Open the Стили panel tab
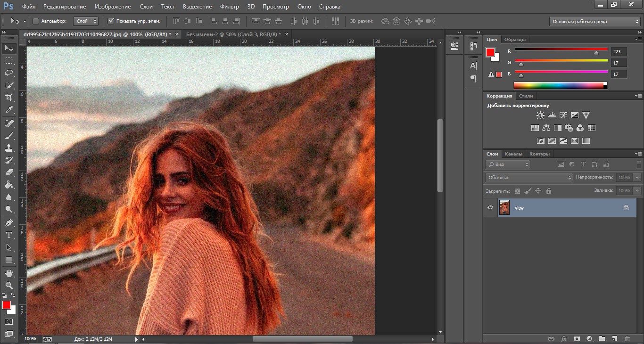The image size is (644, 344). pos(526,96)
